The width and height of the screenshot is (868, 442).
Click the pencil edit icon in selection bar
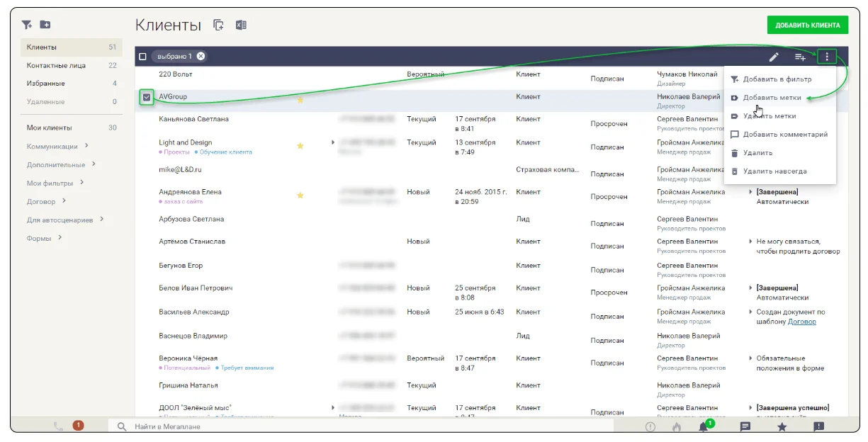click(x=774, y=57)
